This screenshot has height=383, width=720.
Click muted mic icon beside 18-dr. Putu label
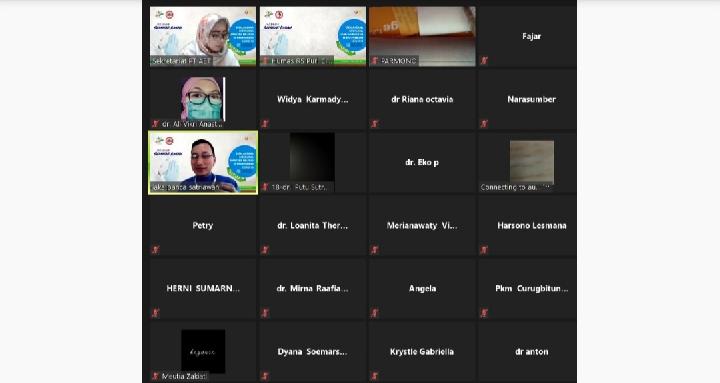[x=265, y=187]
